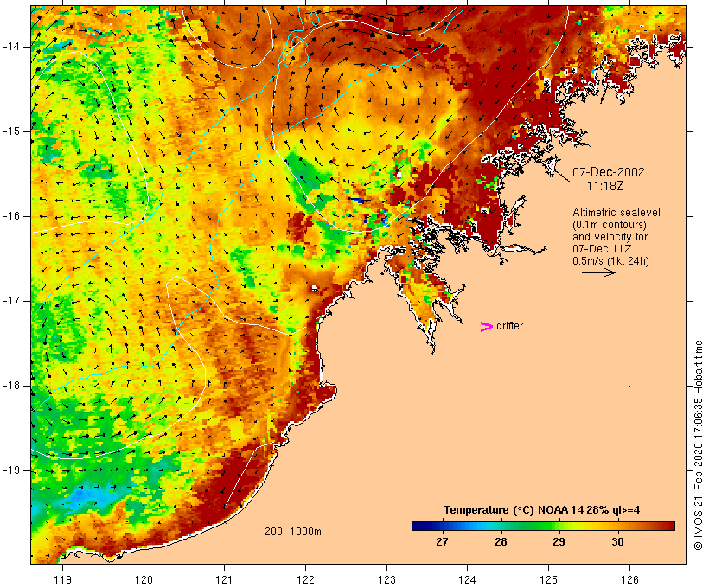Screen dimensions: 709x588
Task: Click the latitude axis label '-19'
Action: click(x=11, y=470)
